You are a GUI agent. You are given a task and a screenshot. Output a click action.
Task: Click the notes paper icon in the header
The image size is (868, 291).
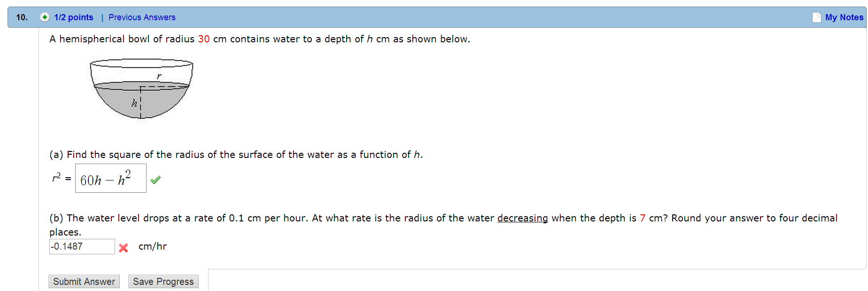[816, 17]
